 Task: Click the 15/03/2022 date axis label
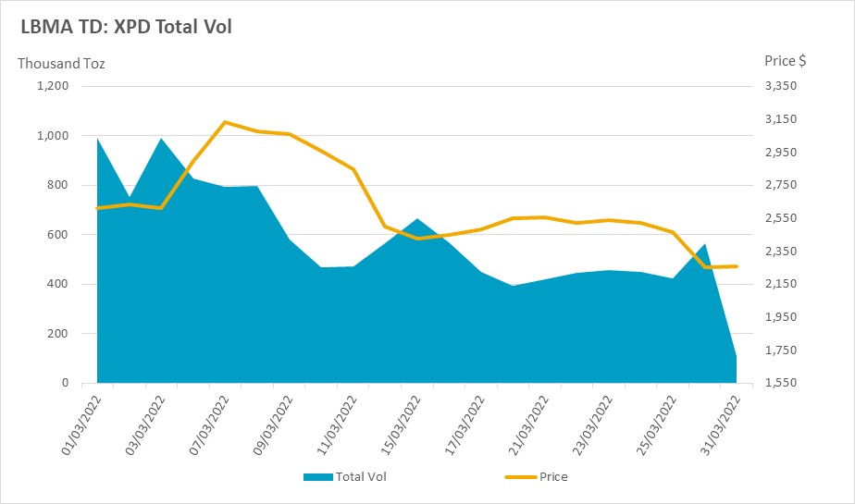pos(401,425)
